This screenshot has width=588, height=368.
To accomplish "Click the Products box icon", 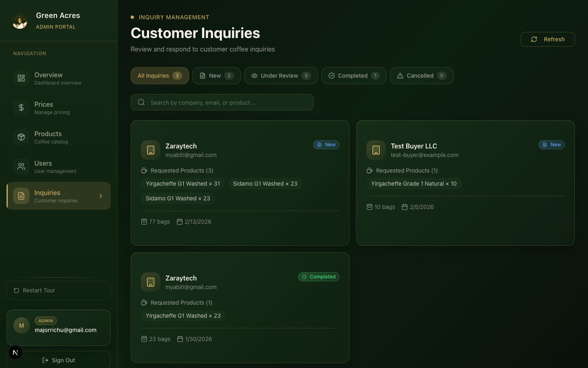I will [x=21, y=137].
